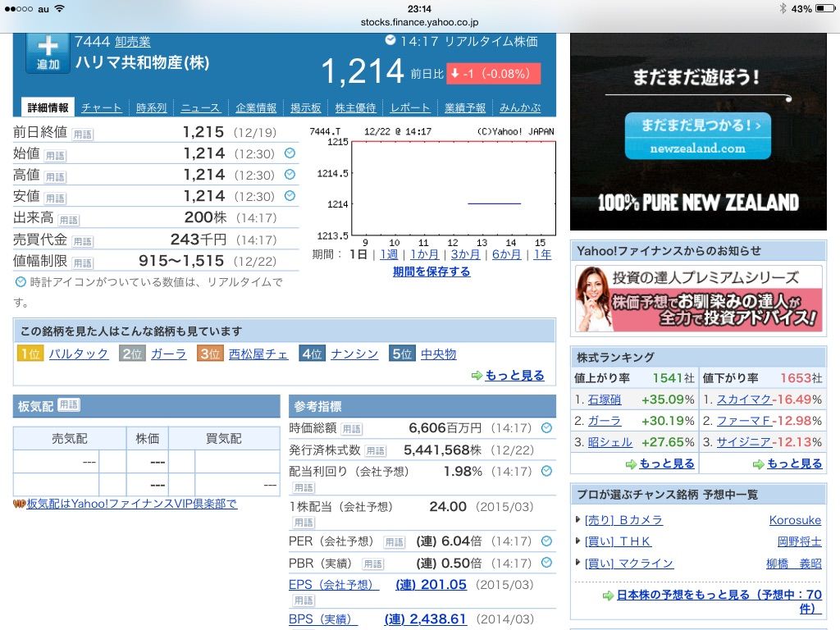Open the 用語 glossary icon beside 発行済株式数
The width and height of the screenshot is (840, 630).
pos(376,451)
